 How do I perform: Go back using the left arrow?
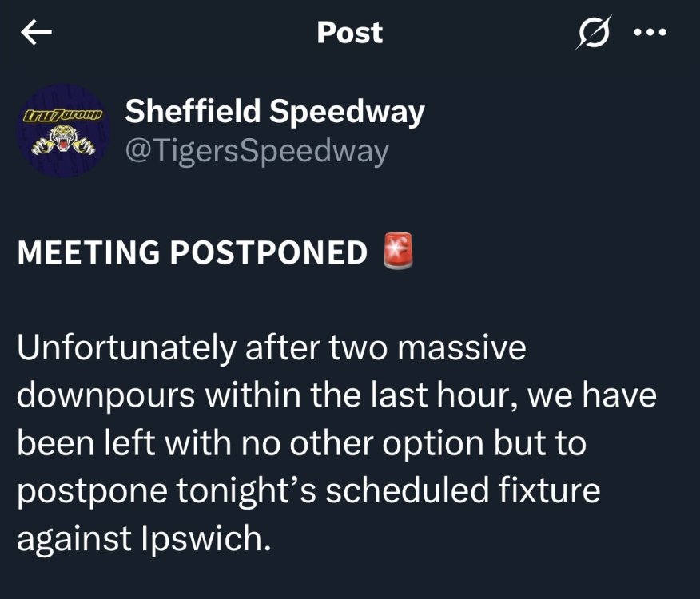36,34
